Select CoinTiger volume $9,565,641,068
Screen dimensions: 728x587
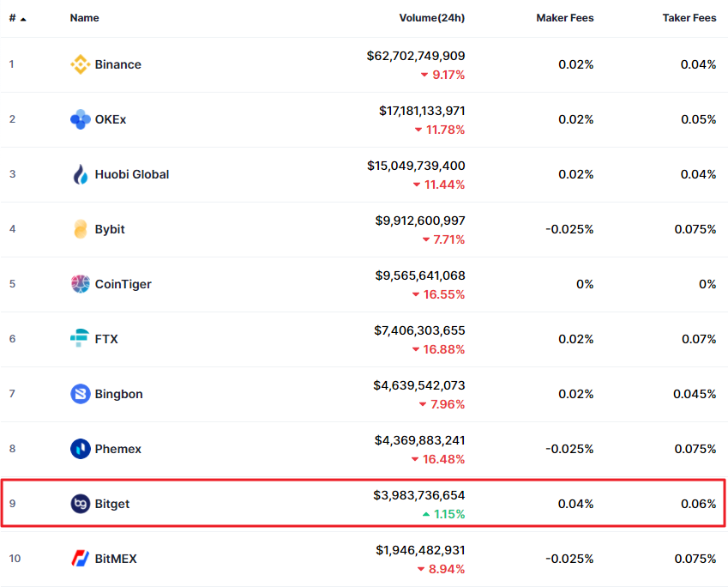pyautogui.click(x=420, y=275)
